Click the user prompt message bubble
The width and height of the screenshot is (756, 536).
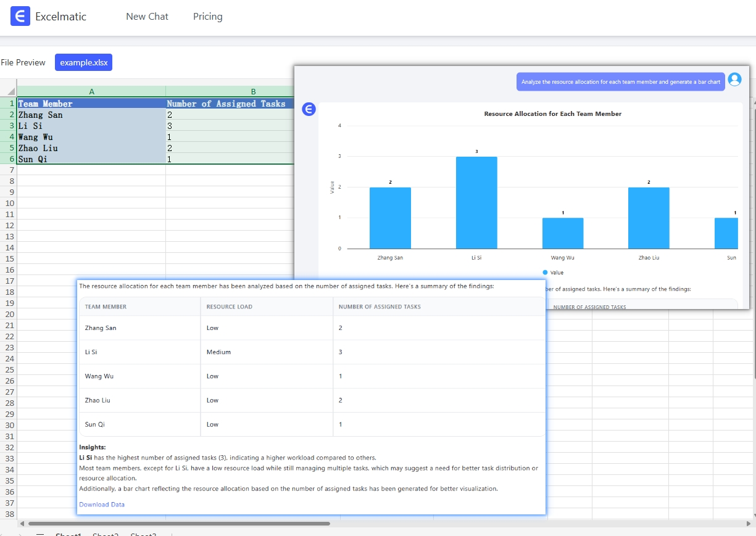pyautogui.click(x=620, y=81)
